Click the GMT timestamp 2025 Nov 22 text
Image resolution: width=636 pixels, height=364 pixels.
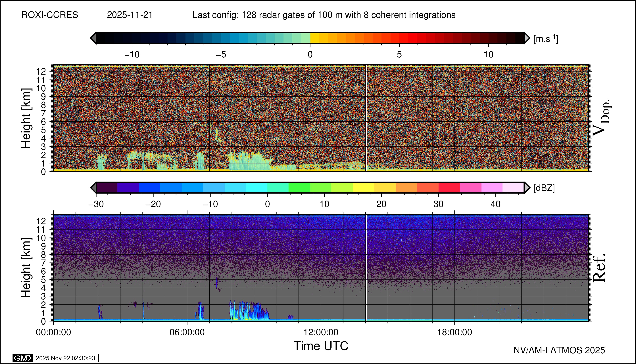[x=65, y=358]
